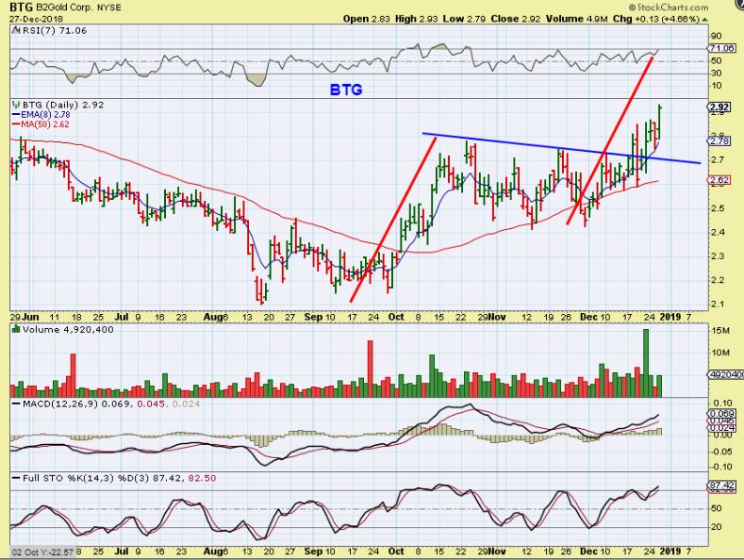Click the tall red volume spike in late September
The width and height of the screenshot is (744, 560).
pos(370,369)
